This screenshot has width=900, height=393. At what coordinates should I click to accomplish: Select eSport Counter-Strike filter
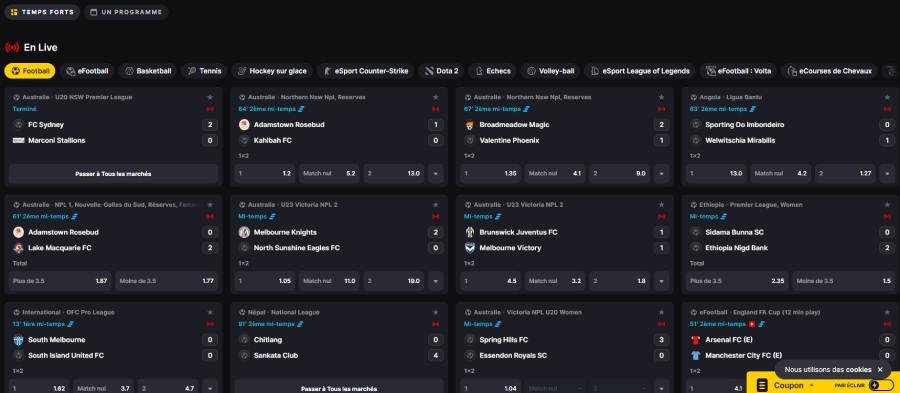[x=366, y=71]
